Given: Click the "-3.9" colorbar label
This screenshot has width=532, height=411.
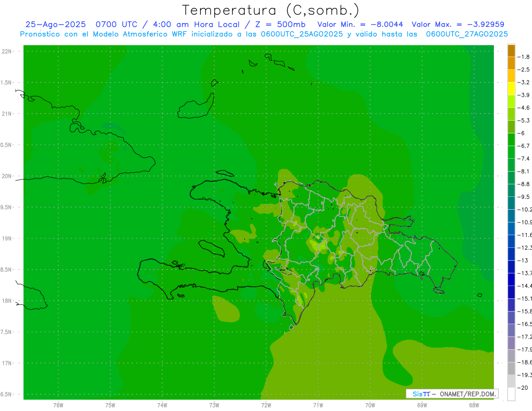Looking at the screenshot, I should point(524,95).
